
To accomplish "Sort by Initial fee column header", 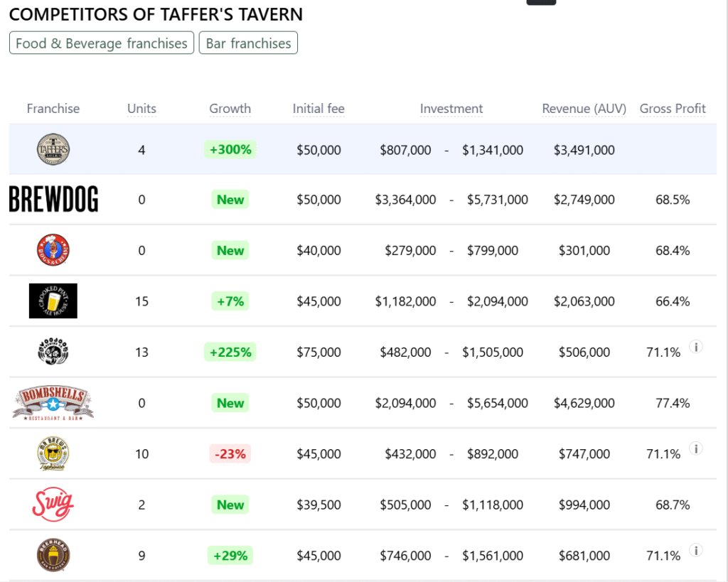I will click(318, 109).
